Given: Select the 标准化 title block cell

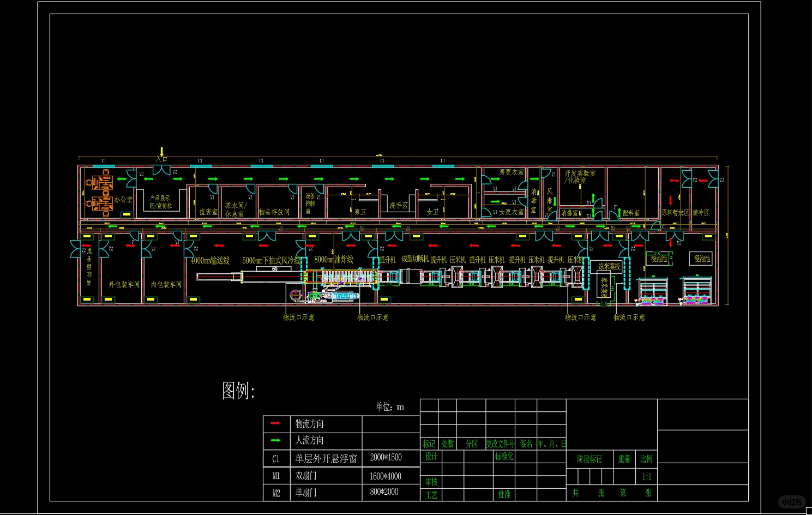Looking at the screenshot, I should [504, 456].
